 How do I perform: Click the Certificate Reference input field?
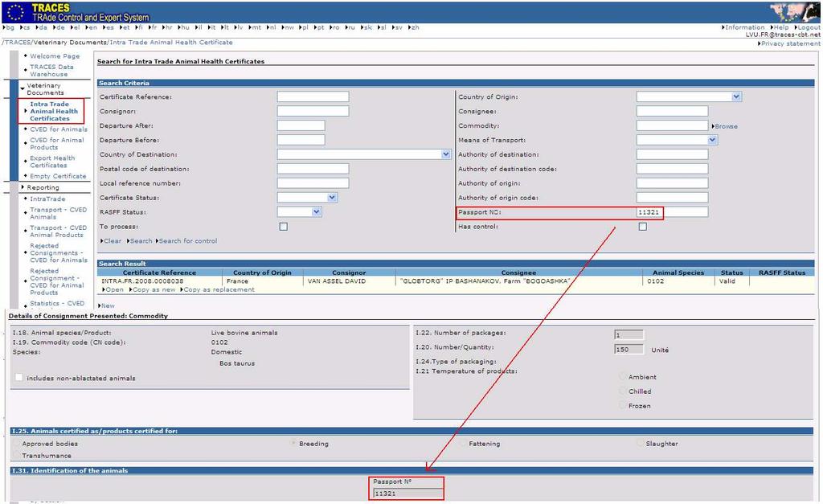pyautogui.click(x=313, y=96)
